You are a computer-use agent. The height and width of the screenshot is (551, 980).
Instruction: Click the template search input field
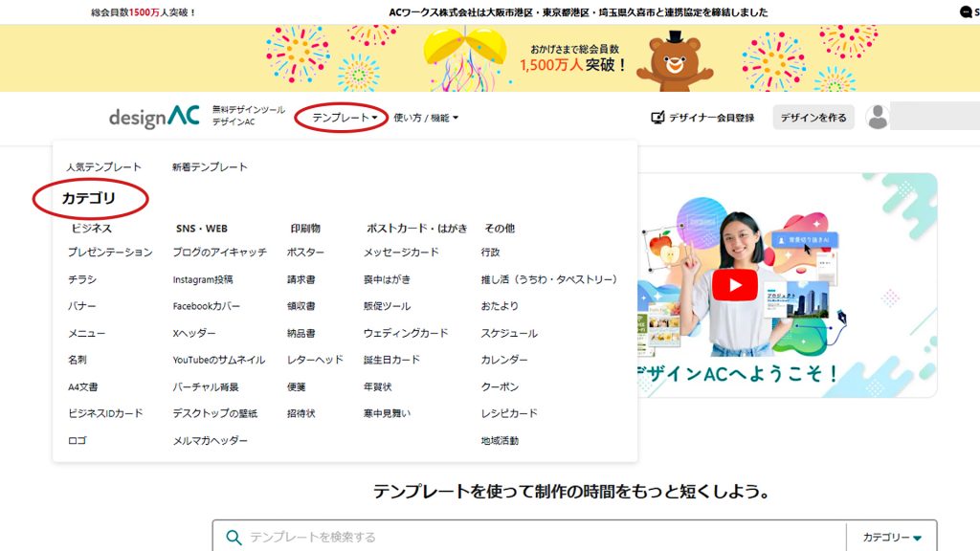(x=536, y=538)
